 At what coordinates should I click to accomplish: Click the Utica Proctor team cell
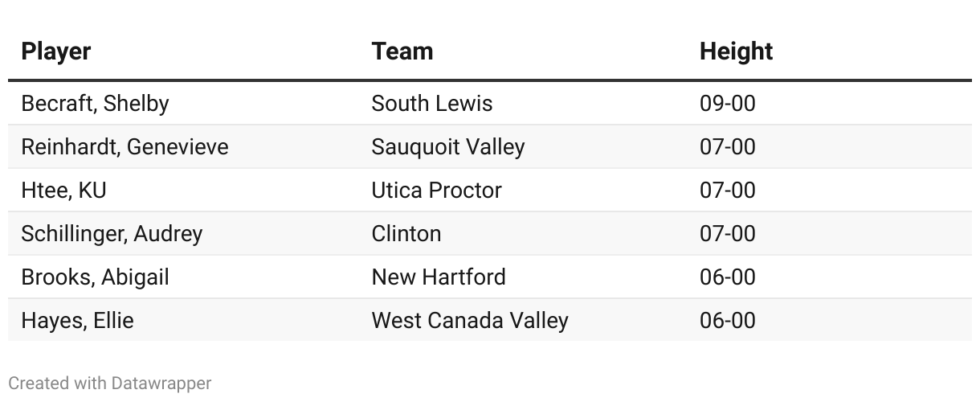pyautogui.click(x=437, y=191)
